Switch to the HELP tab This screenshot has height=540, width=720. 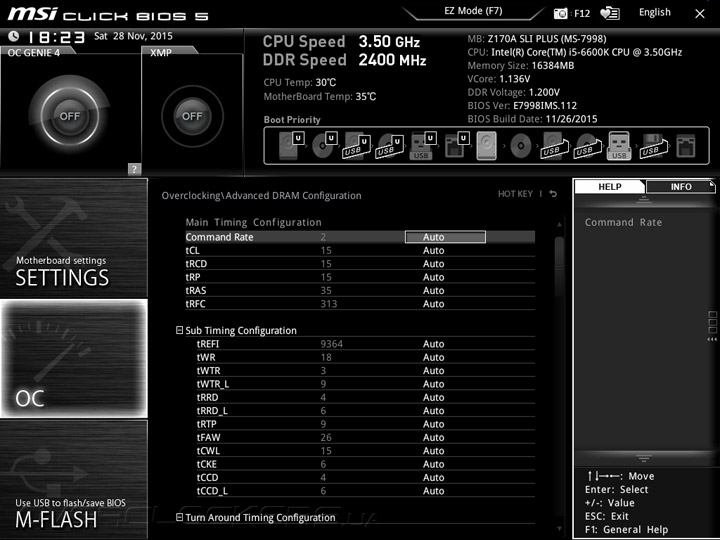tap(610, 186)
